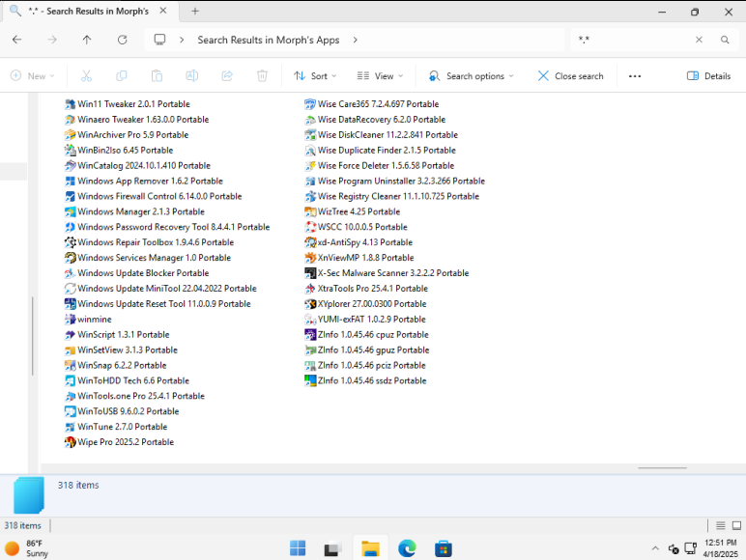The height and width of the screenshot is (560, 746).
Task: Select Wise Force Deleter 1.5.6.58 Portable
Action: point(380,165)
